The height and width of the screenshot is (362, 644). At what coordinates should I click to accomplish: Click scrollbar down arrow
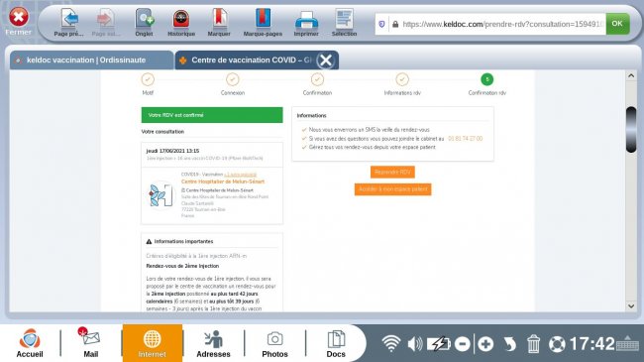[x=631, y=306]
